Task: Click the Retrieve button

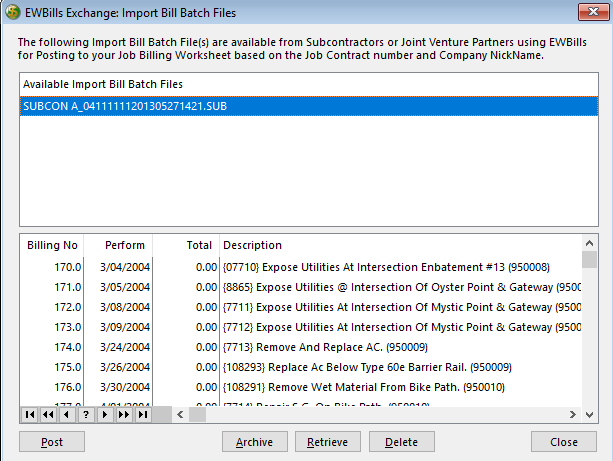Action: 328,442
